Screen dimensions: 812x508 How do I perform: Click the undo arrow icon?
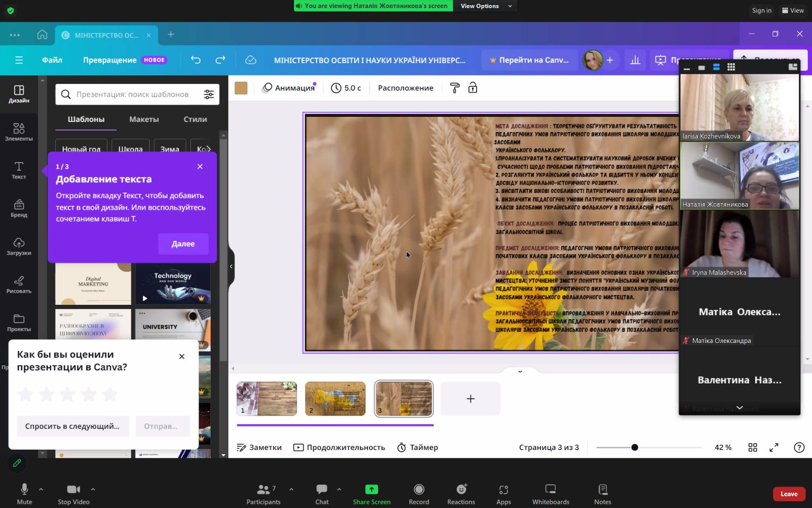(x=196, y=60)
